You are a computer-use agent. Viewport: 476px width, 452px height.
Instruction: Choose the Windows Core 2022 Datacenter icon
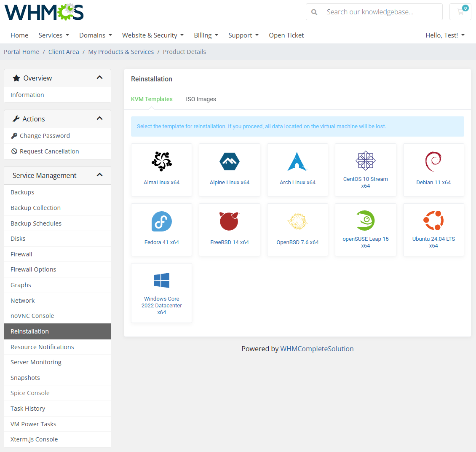click(161, 280)
